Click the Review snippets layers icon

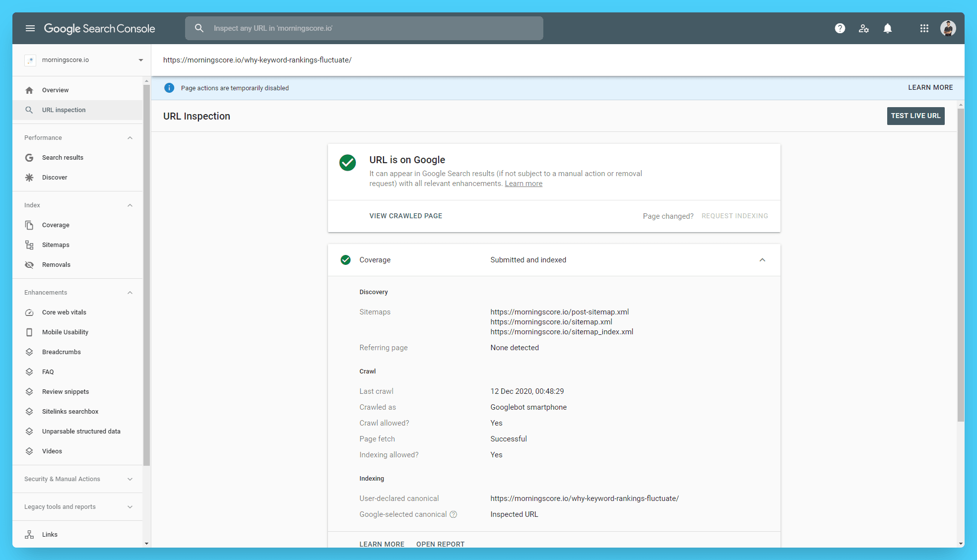pyautogui.click(x=29, y=392)
